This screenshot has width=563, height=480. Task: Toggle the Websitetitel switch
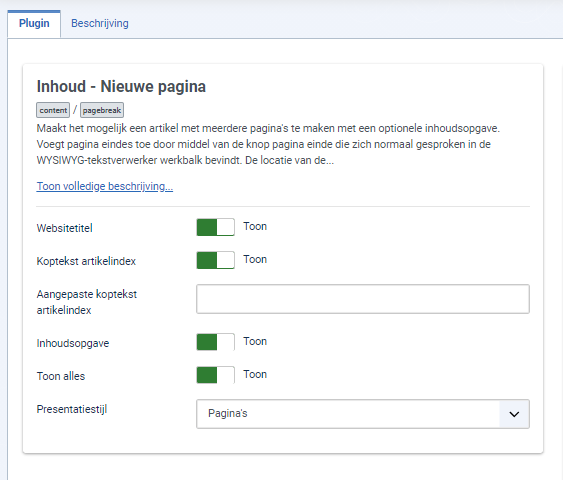tap(215, 227)
